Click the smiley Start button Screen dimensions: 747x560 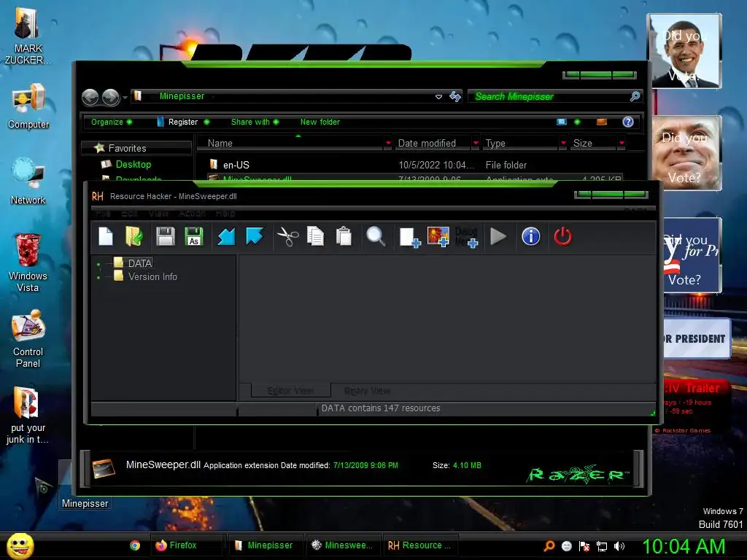pos(20,545)
